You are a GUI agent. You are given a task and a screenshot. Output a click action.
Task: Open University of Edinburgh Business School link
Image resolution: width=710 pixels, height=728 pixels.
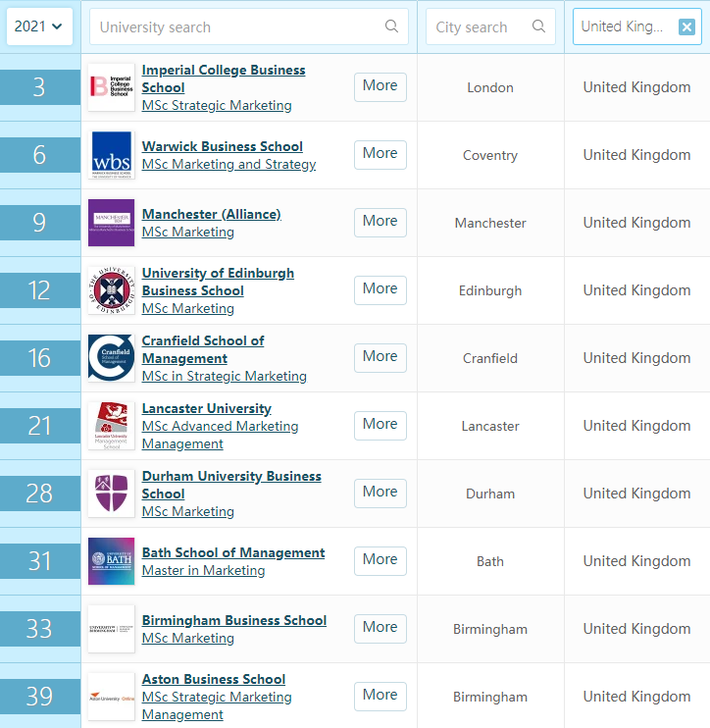[x=218, y=282]
